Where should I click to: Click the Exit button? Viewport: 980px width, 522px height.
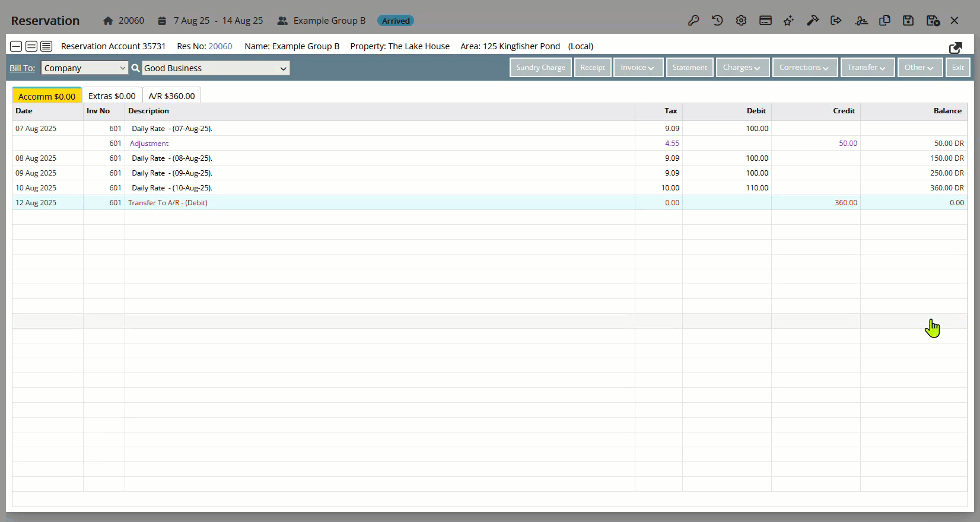pos(958,68)
